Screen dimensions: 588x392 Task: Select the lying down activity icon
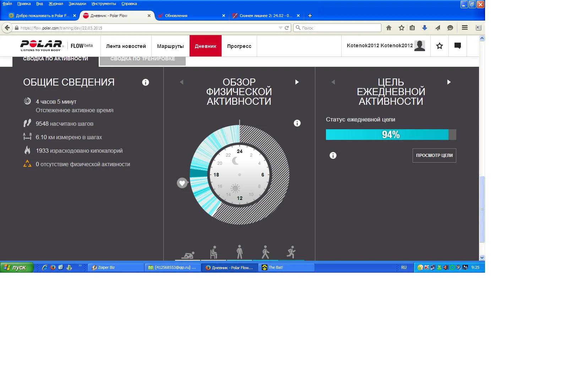click(188, 255)
